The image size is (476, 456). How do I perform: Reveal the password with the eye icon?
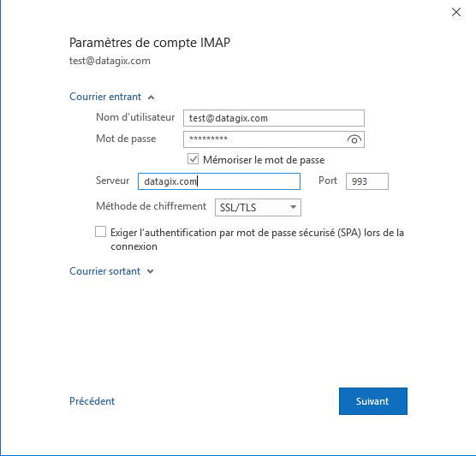(354, 139)
